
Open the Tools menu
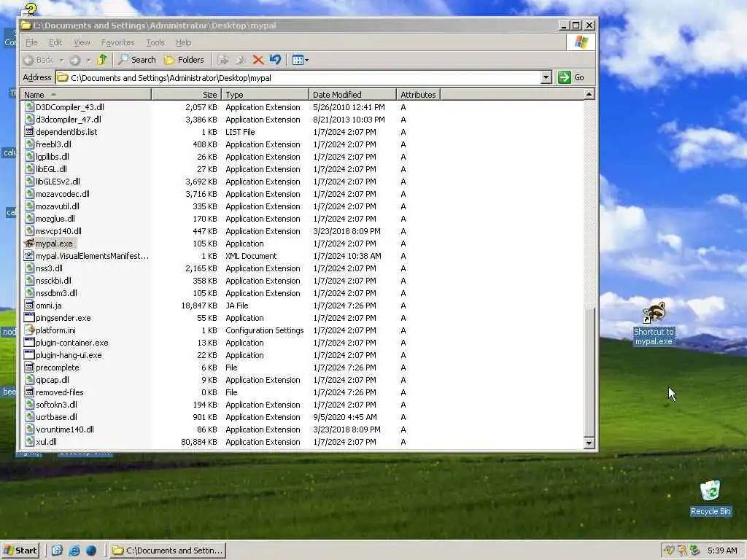point(155,42)
